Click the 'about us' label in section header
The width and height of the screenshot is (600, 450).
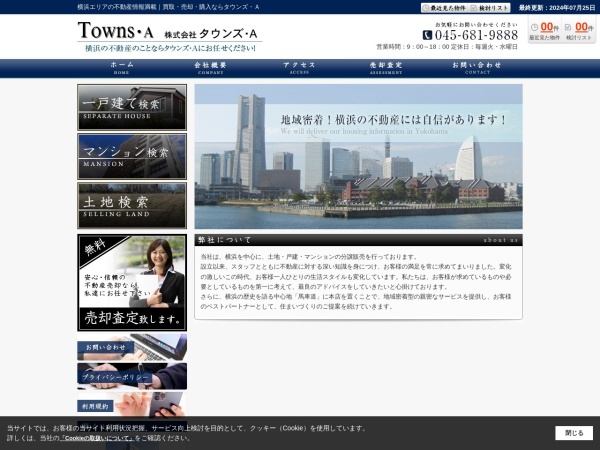click(501, 240)
